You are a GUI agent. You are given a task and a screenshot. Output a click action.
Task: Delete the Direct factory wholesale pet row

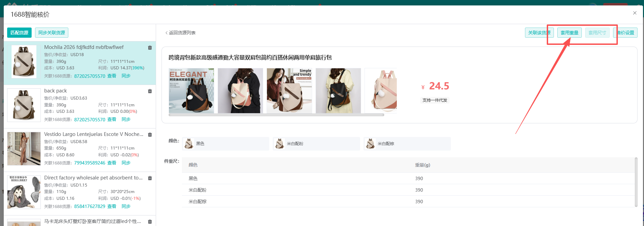150,178
